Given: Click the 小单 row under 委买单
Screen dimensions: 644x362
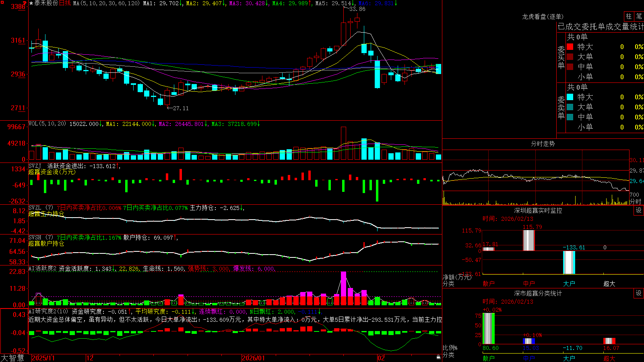Looking at the screenshot, I should (x=605, y=77).
